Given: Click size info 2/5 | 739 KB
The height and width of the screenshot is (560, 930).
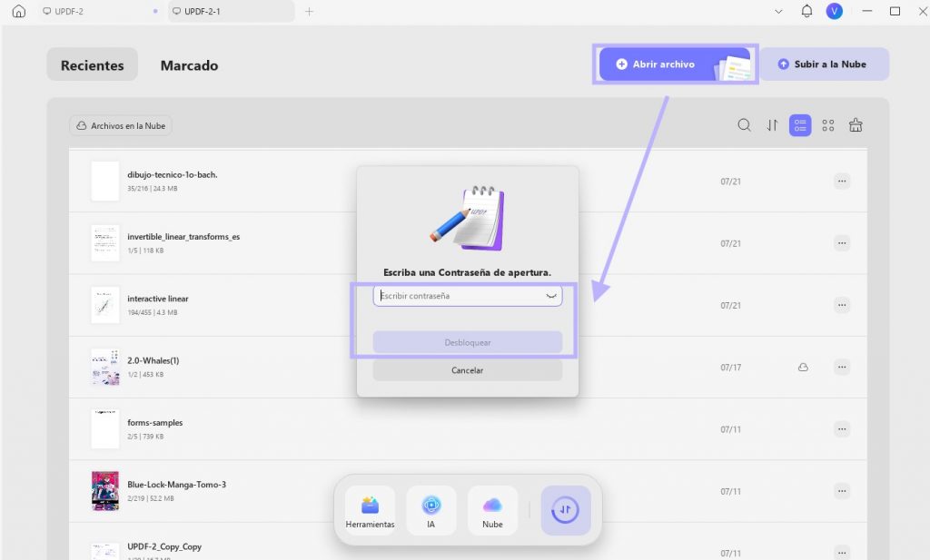Looking at the screenshot, I should point(145,437).
